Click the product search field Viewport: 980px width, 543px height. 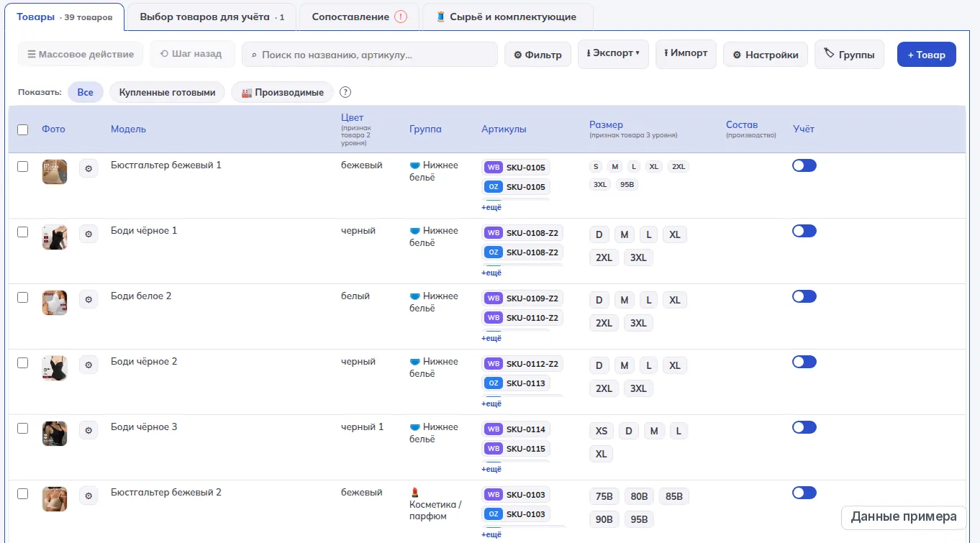pos(370,55)
